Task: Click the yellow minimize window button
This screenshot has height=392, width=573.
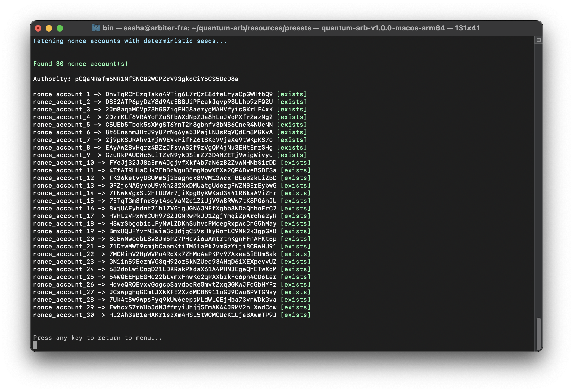Action: (49, 28)
